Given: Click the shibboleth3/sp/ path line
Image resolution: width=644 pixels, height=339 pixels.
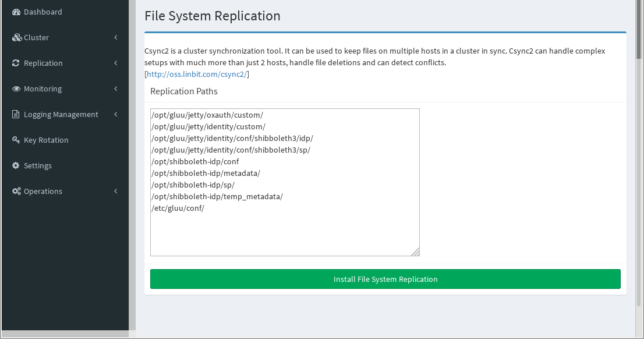Looking at the screenshot, I should (231, 150).
